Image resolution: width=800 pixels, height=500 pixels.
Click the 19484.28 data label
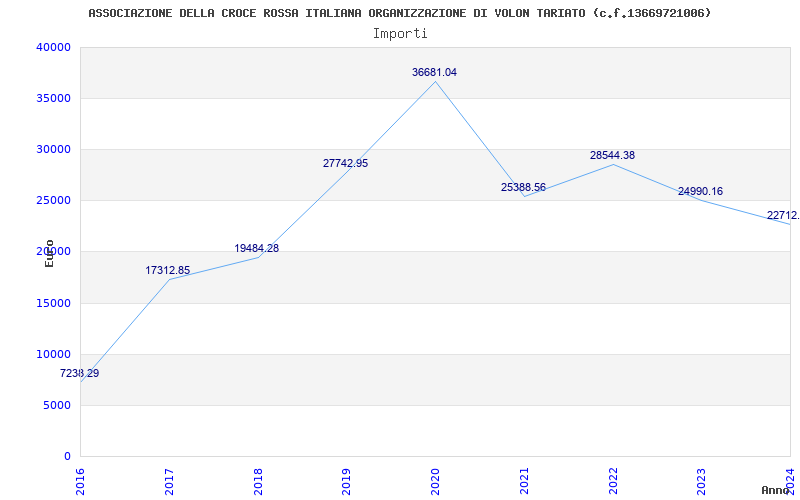pos(257,248)
